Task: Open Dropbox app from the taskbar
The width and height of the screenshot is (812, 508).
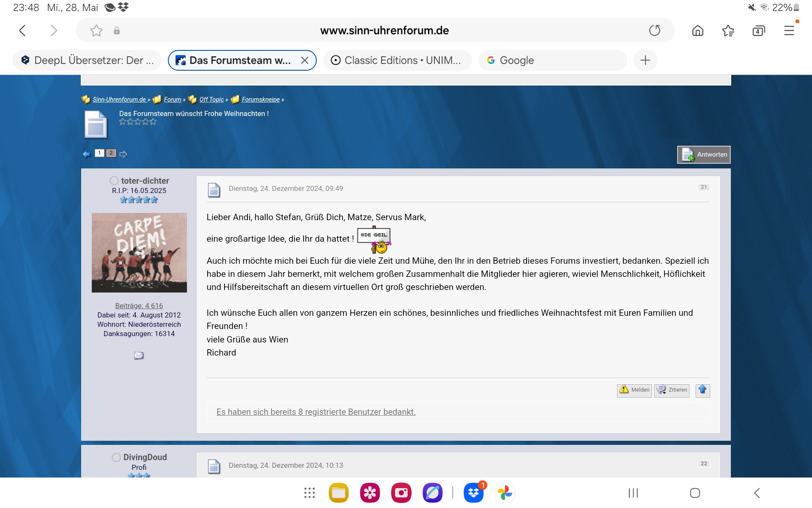Action: pos(473,493)
